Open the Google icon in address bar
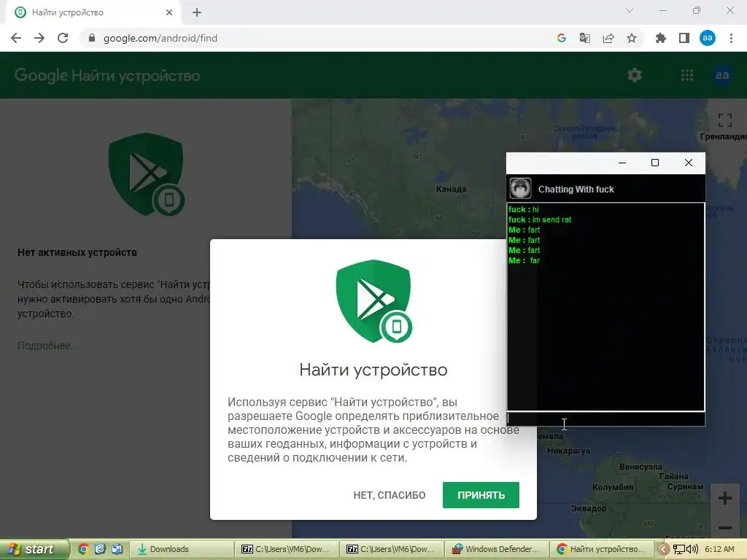The image size is (747, 560). 562,38
